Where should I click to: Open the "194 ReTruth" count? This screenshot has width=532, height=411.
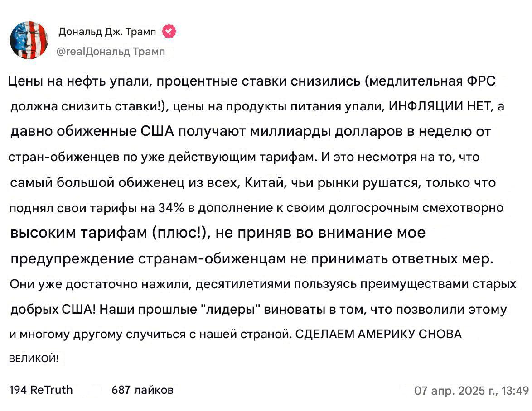pyautogui.click(x=41, y=390)
